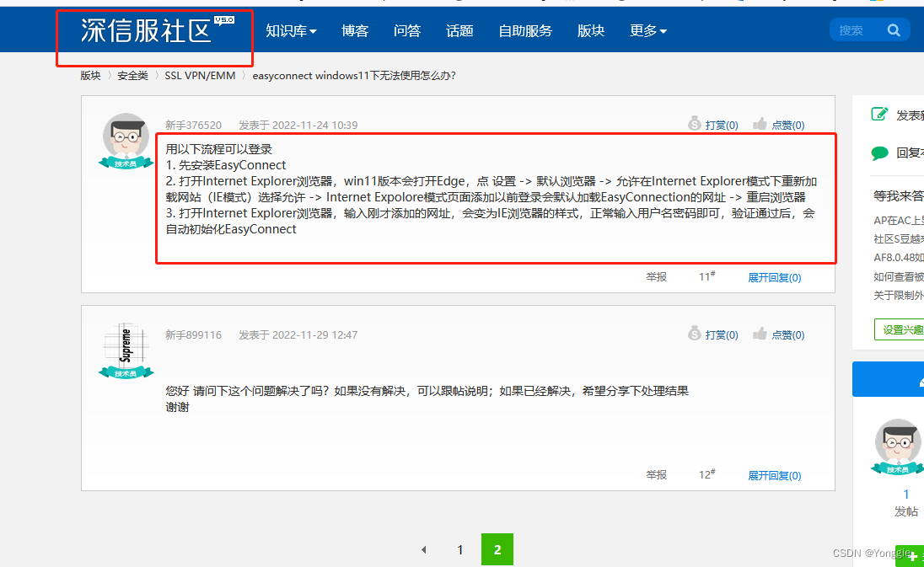The image size is (924, 567).
Task: Click thumbs-up icon on post 12
Action: 760,334
